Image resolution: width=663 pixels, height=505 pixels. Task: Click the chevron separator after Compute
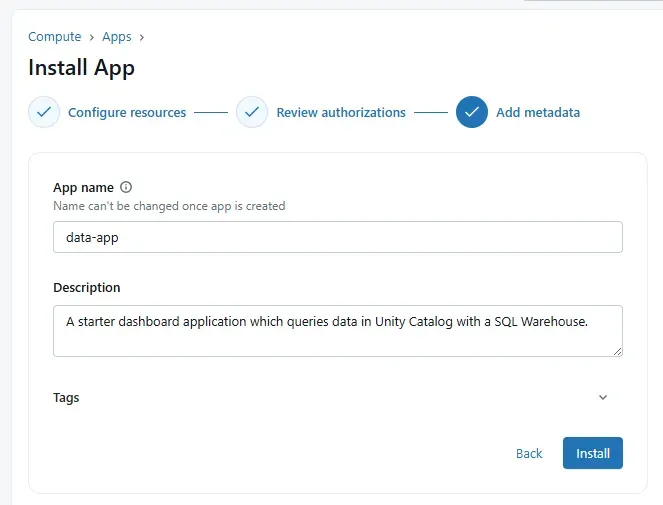click(92, 37)
